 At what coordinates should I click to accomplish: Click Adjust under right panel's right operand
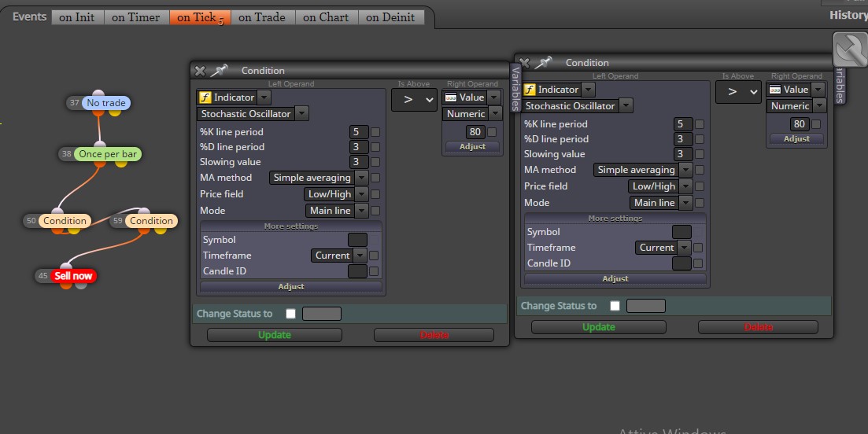tap(796, 139)
